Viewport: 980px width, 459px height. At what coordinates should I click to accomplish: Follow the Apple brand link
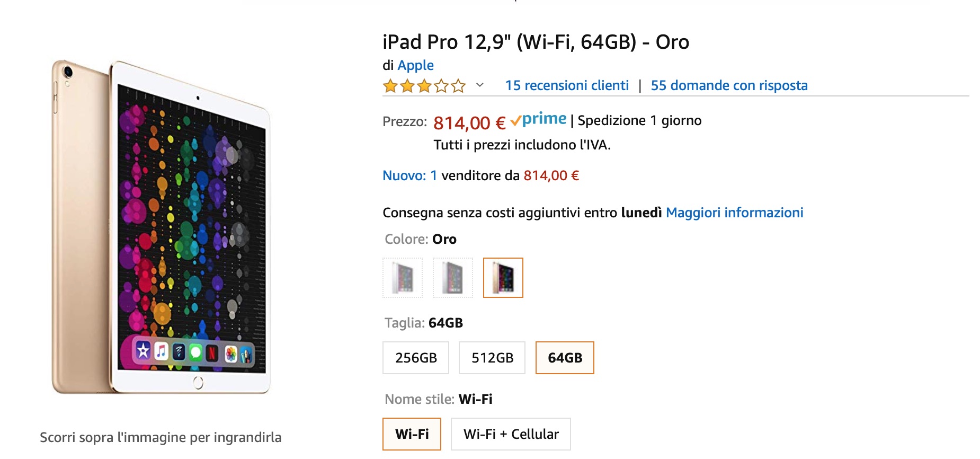pyautogui.click(x=415, y=65)
